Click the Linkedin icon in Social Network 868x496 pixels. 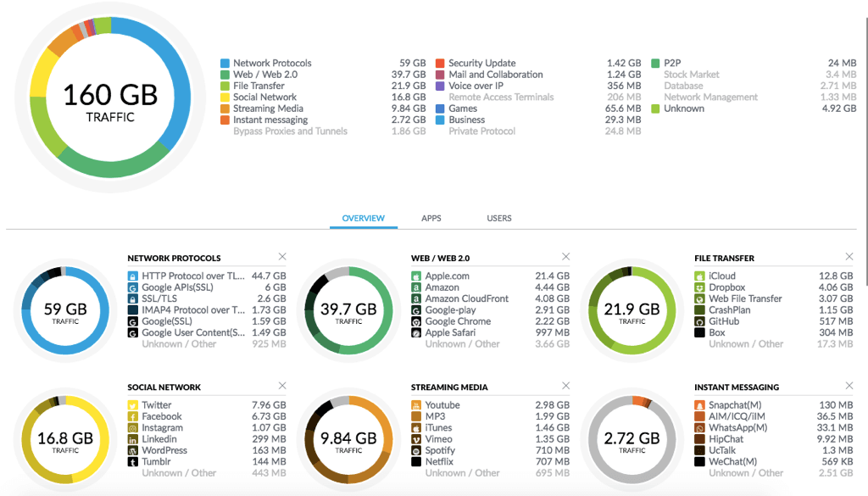pos(133,439)
